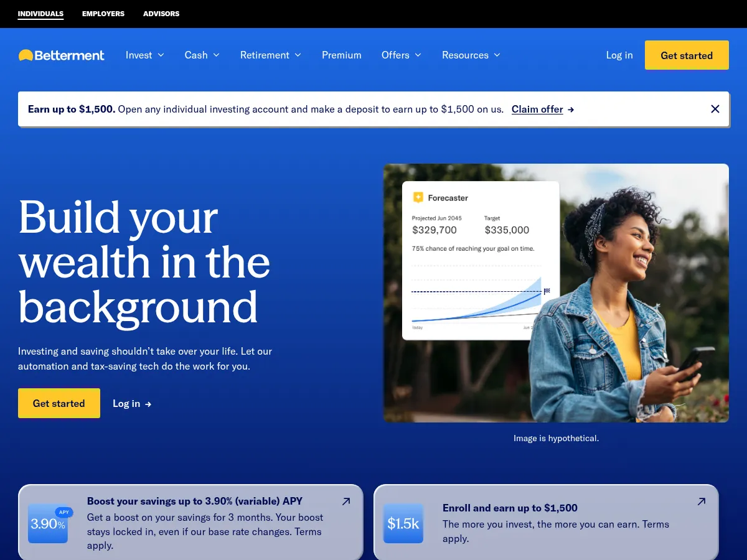Expand the Retirement menu

270,55
